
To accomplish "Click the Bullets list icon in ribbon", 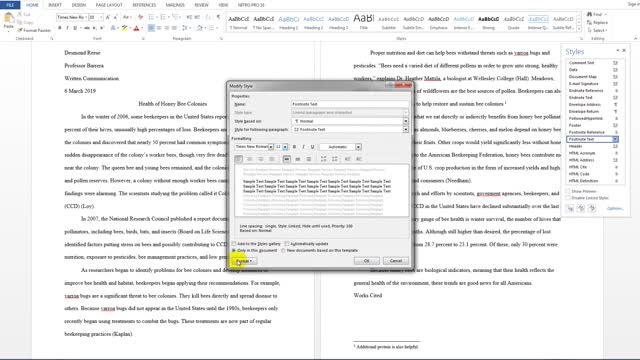I will 151,17.
